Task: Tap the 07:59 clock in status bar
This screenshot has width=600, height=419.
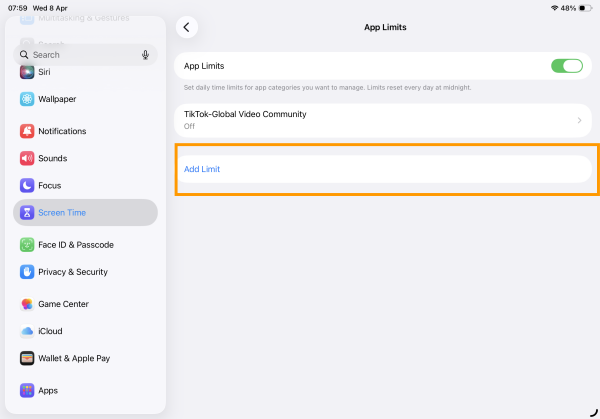Action: click(x=17, y=8)
